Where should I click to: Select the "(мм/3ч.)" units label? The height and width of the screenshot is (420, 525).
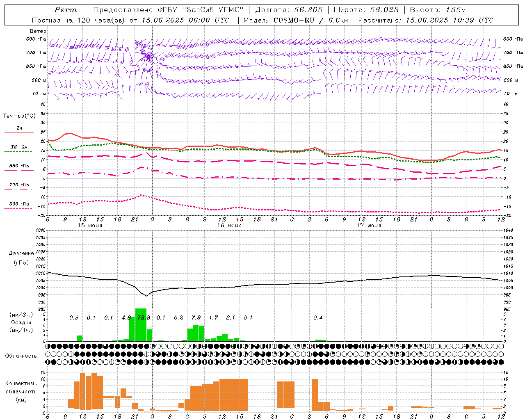(x=21, y=315)
